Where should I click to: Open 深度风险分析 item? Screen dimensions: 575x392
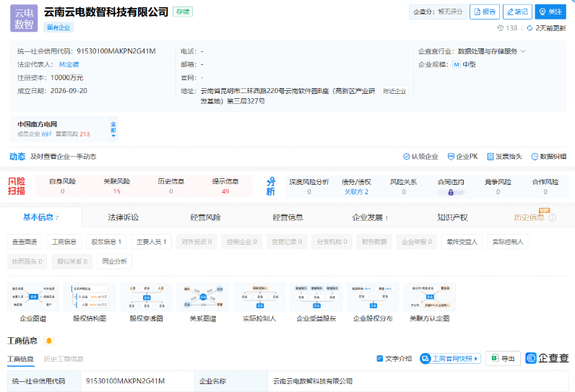pyautogui.click(x=308, y=187)
